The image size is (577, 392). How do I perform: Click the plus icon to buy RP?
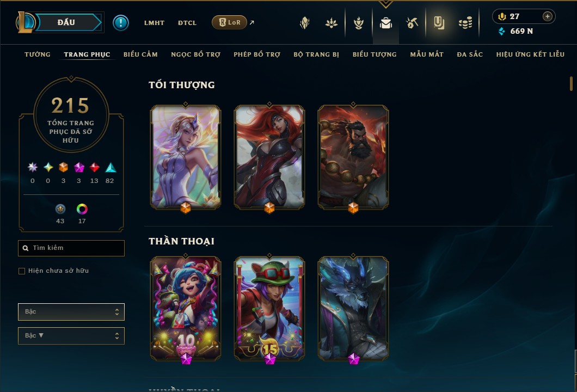[x=547, y=16]
